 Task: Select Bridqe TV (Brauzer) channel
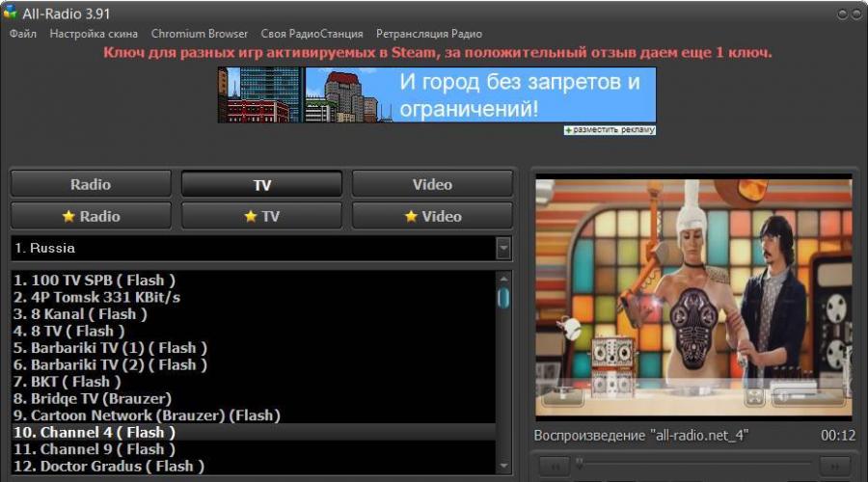pos(254,398)
